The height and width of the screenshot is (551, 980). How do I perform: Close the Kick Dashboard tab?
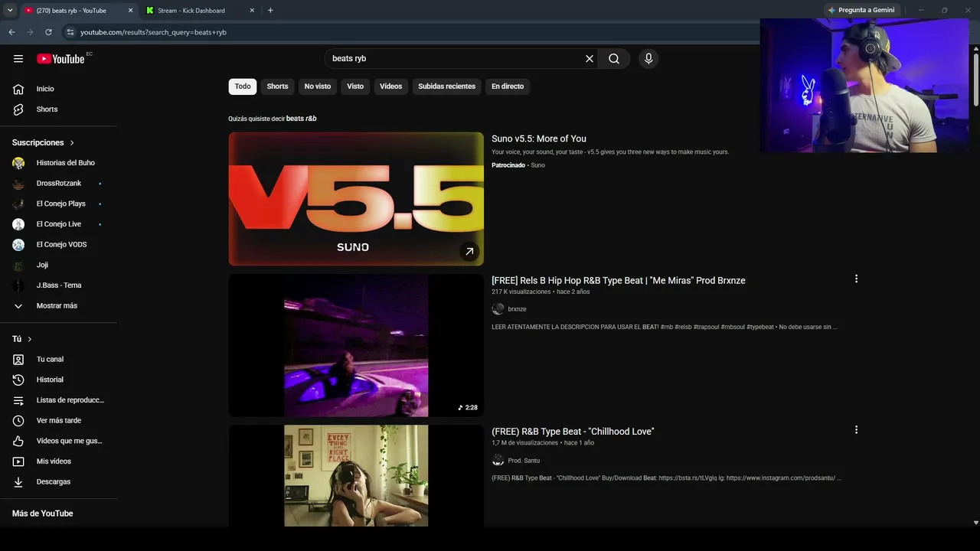[x=252, y=11]
